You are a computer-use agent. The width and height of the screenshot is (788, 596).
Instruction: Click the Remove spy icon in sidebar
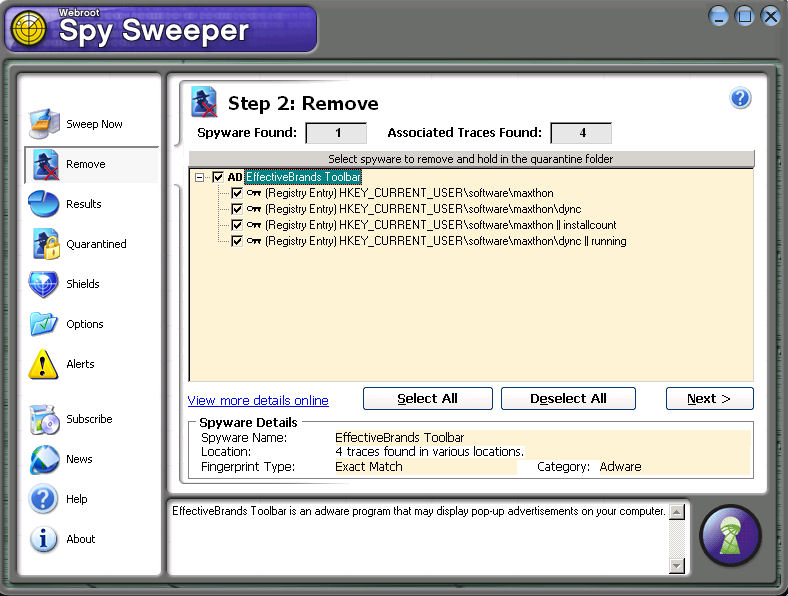[45, 164]
